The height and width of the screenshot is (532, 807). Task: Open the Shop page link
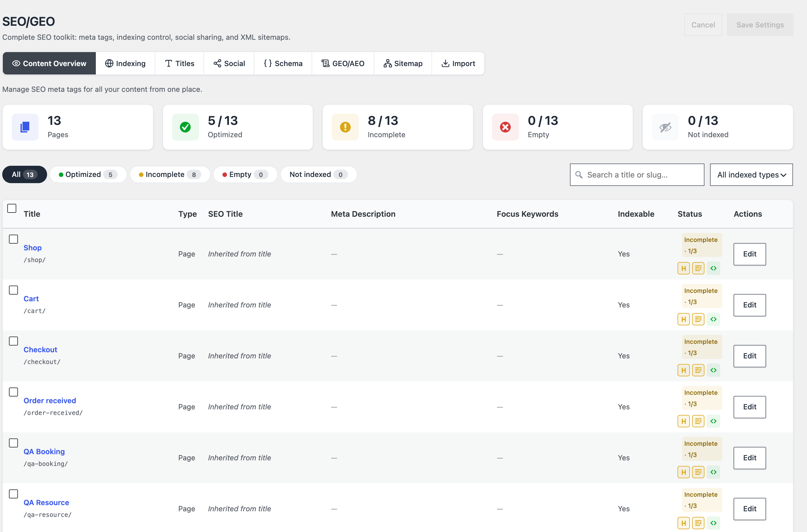pyautogui.click(x=33, y=248)
